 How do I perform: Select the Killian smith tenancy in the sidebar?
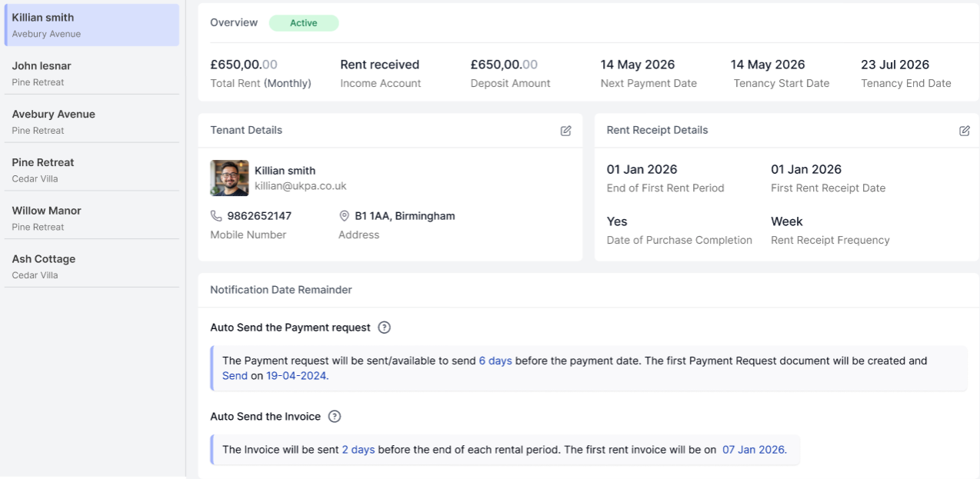92,25
